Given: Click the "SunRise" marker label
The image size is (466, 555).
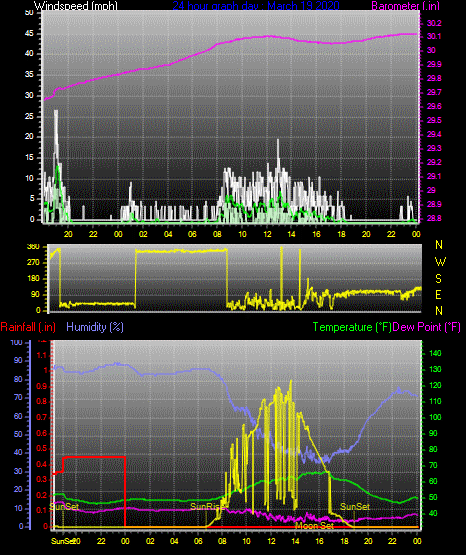Looking at the screenshot, I should click(x=207, y=507).
